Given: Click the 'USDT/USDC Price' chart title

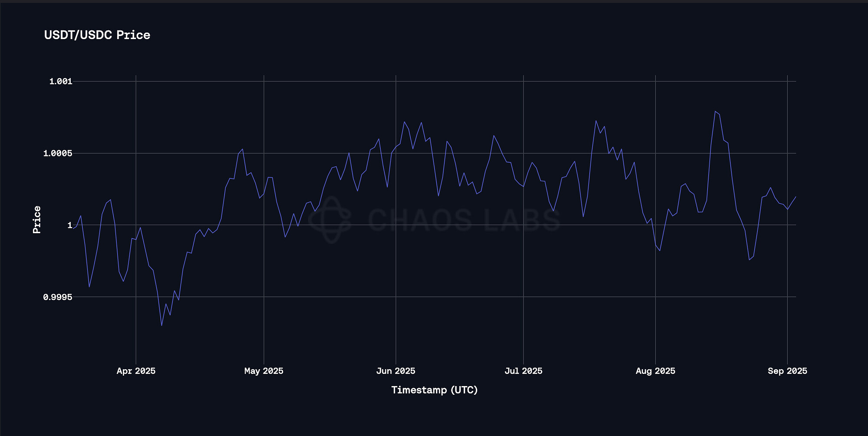Looking at the screenshot, I should tap(97, 35).
